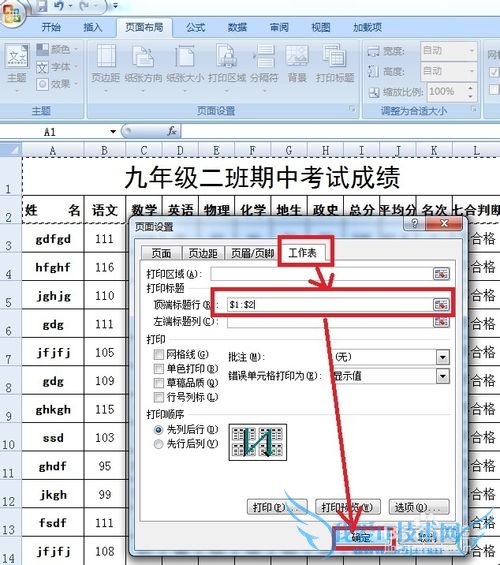Switch to Insert (插入) ribbon tab

pos(93,27)
